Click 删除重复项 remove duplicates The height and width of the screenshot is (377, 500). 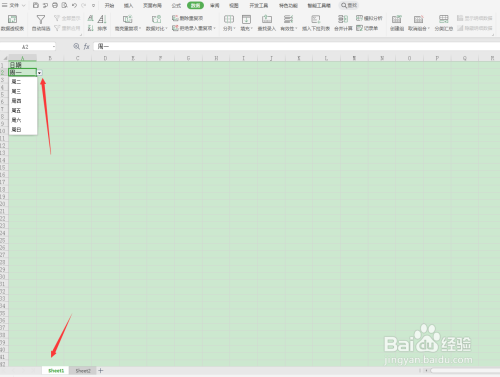click(187, 18)
